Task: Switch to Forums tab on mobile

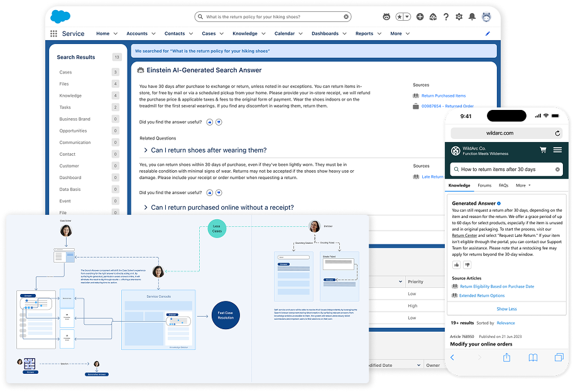Action: click(x=484, y=185)
